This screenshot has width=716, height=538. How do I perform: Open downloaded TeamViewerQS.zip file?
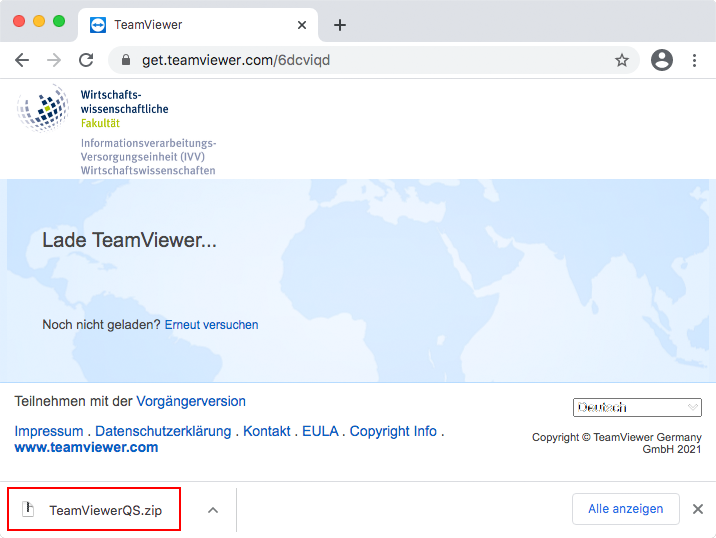pyautogui.click(x=94, y=510)
